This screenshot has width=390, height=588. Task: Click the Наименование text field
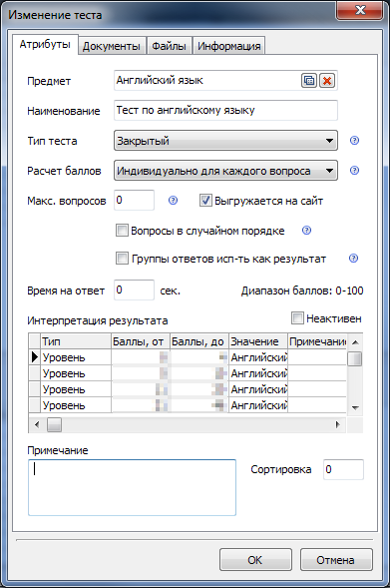225,110
